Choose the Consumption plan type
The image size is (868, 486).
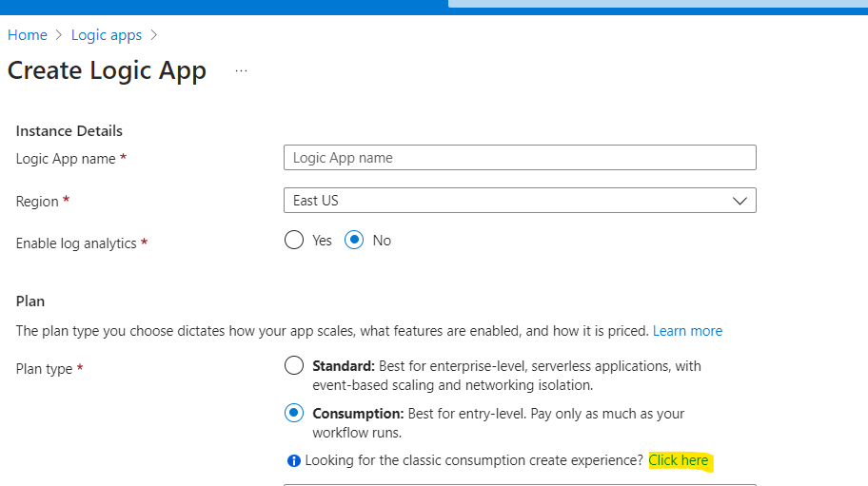pos(294,413)
